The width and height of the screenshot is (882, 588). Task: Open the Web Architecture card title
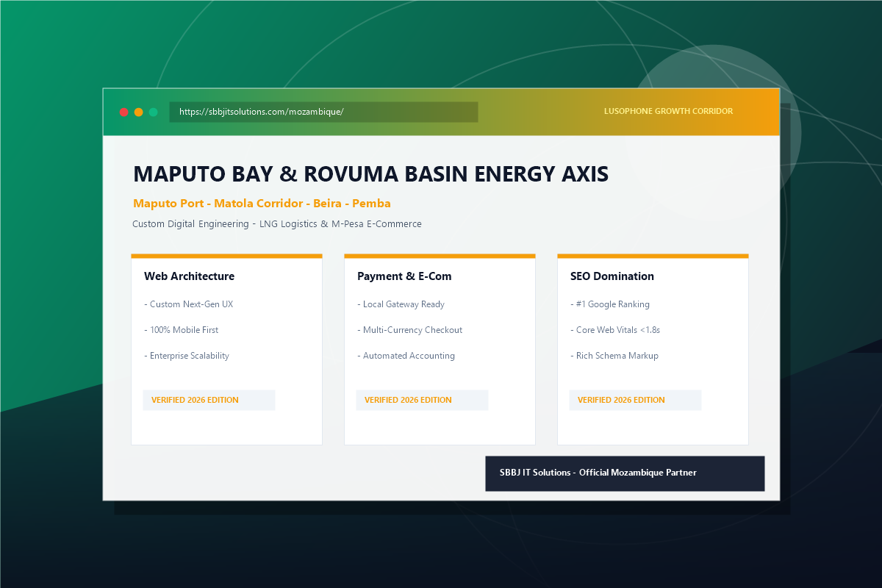189,276
